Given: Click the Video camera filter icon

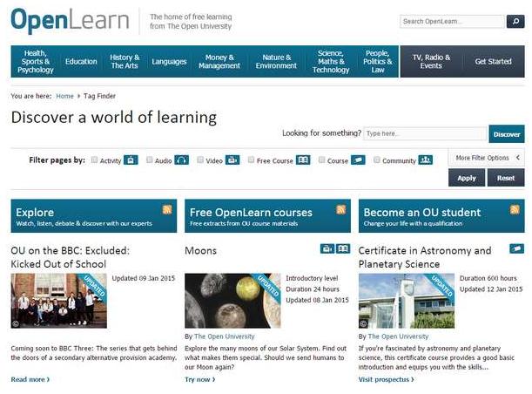Looking at the screenshot, I should [232, 160].
